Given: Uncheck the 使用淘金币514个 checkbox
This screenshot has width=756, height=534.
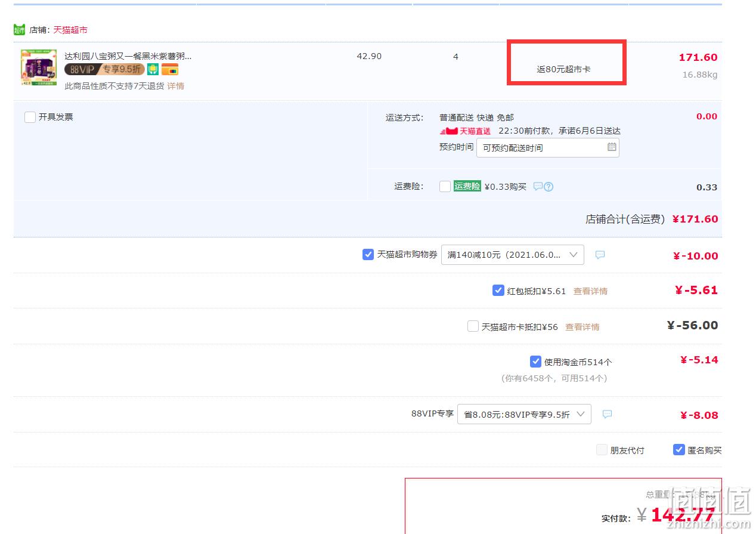Looking at the screenshot, I should point(535,362).
